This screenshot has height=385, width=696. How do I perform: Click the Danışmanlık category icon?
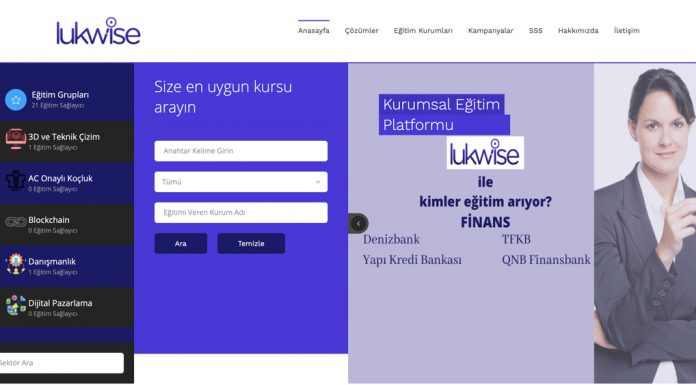click(x=16, y=264)
